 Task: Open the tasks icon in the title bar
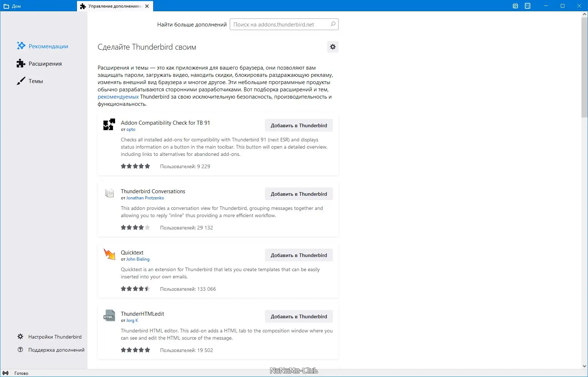point(527,6)
